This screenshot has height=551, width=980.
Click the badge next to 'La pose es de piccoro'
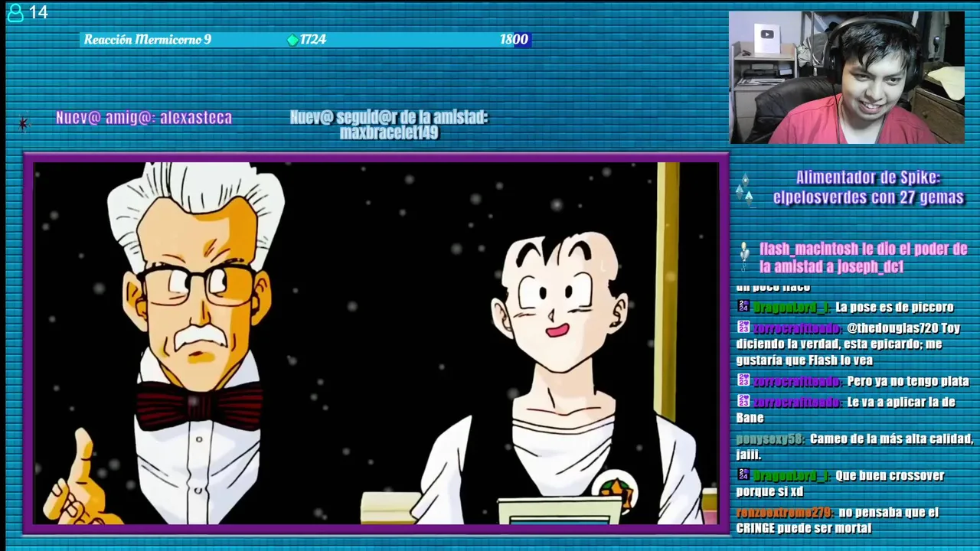pyautogui.click(x=743, y=306)
